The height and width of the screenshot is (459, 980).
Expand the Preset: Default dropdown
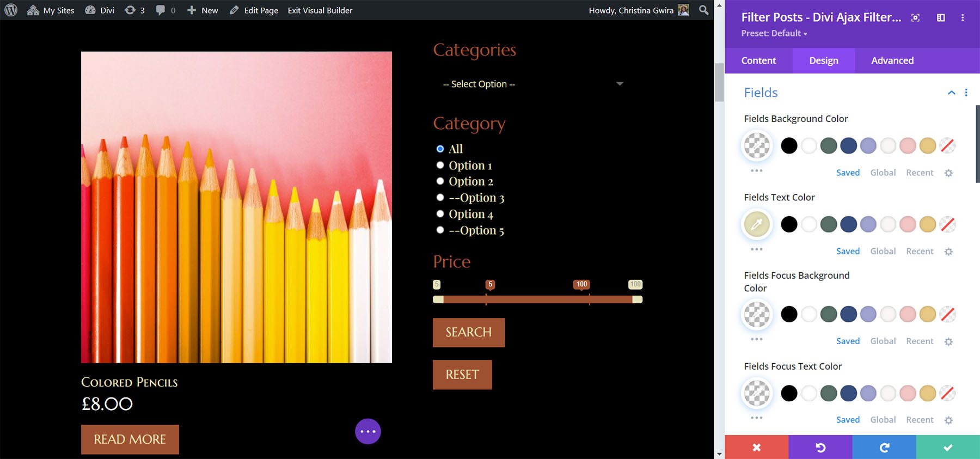(774, 33)
